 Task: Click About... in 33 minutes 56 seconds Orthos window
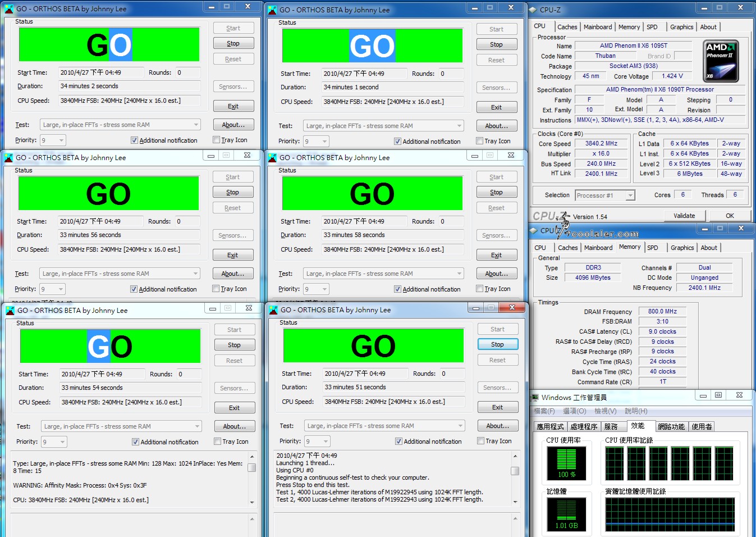tap(233, 274)
